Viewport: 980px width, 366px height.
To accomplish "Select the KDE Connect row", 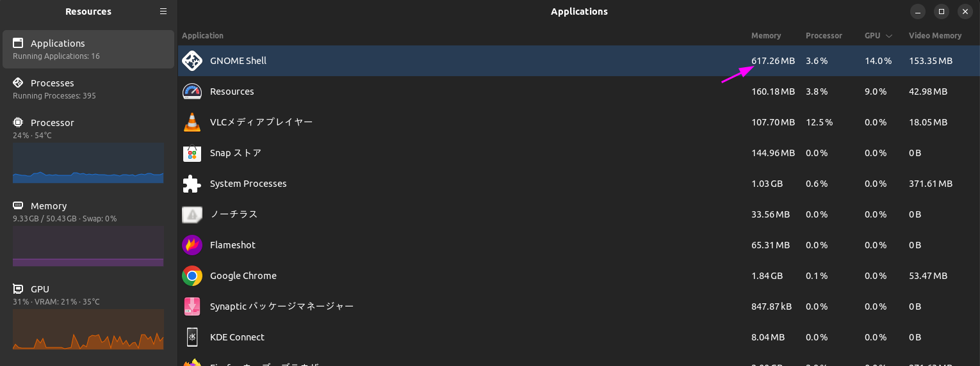I will coord(579,337).
